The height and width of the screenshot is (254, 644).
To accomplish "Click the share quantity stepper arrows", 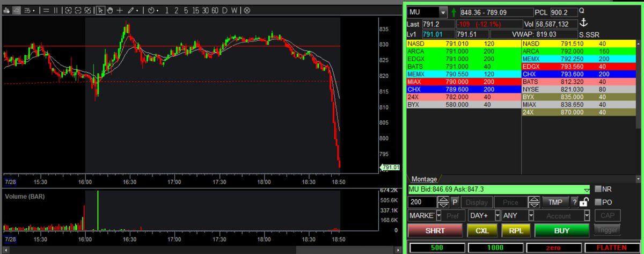I will (443, 202).
